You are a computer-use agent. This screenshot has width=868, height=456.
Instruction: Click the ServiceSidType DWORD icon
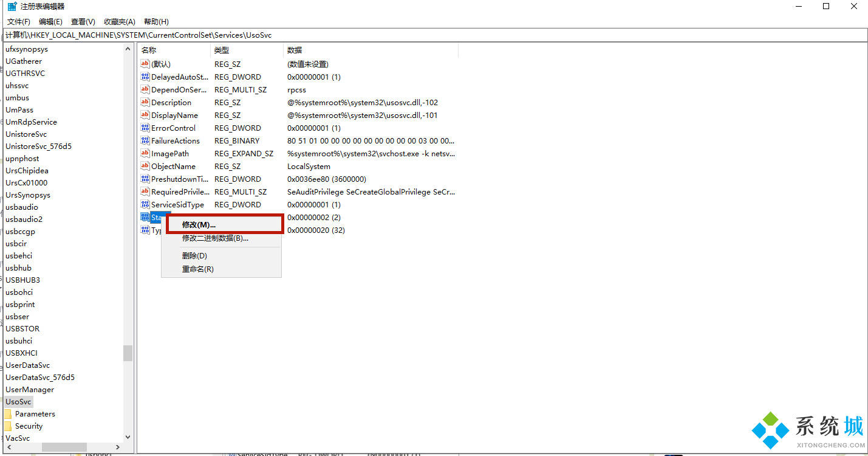pos(145,204)
